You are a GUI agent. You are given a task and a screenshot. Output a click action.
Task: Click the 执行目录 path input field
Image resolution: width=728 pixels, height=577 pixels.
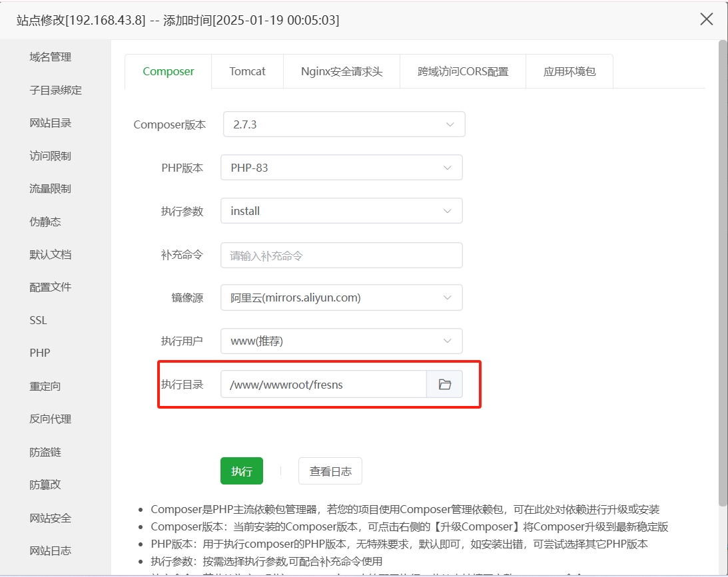(324, 385)
